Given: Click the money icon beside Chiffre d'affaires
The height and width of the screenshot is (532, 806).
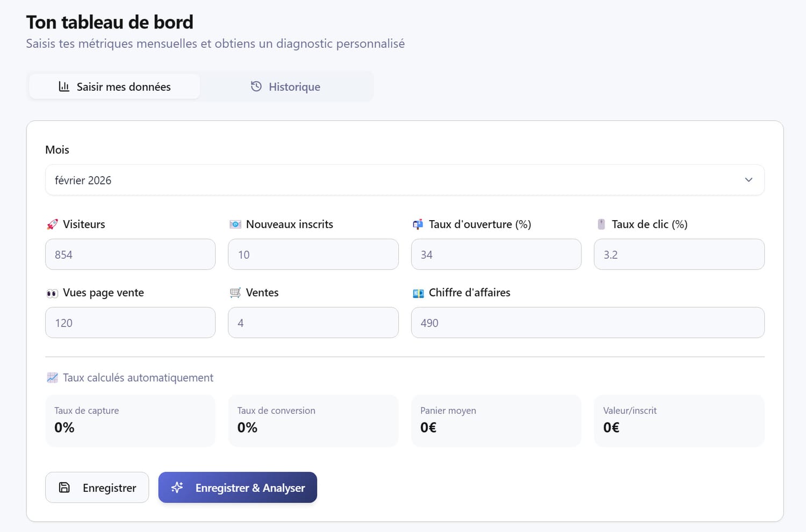Looking at the screenshot, I should coord(418,293).
